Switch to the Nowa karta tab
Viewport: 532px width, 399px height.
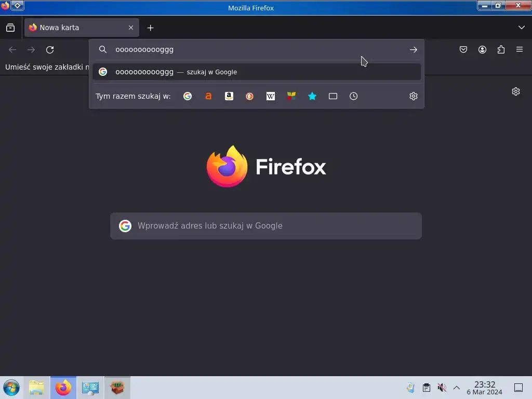[82, 28]
